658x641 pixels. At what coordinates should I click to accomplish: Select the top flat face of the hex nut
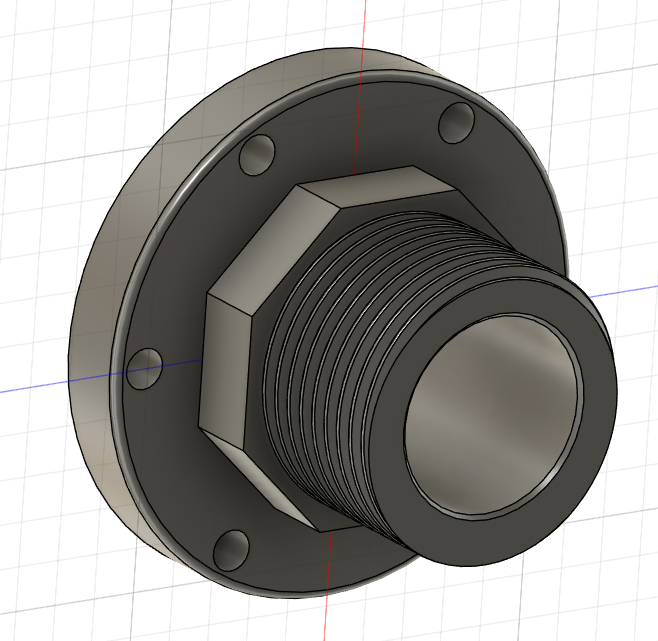(378, 187)
